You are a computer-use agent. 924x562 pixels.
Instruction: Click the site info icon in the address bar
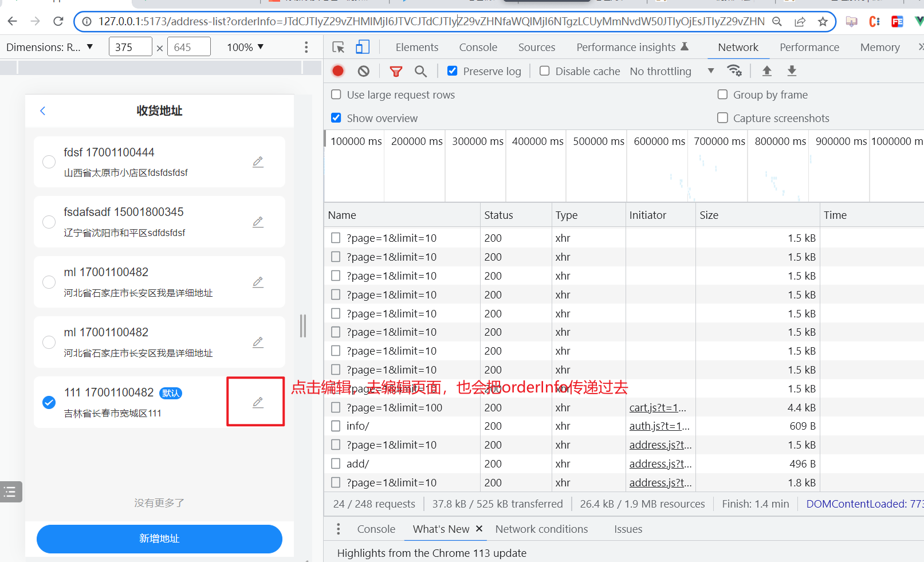[86, 22]
